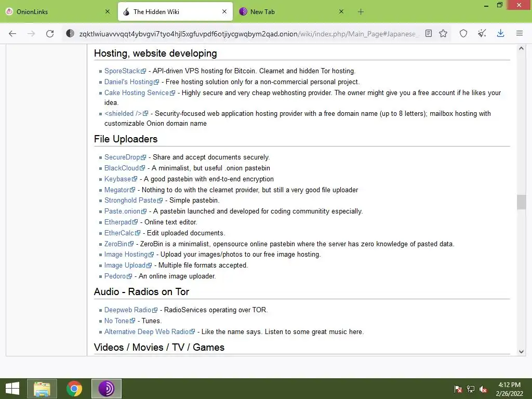
Task: Open the ZeroBin link
Action: pyautogui.click(x=119, y=244)
